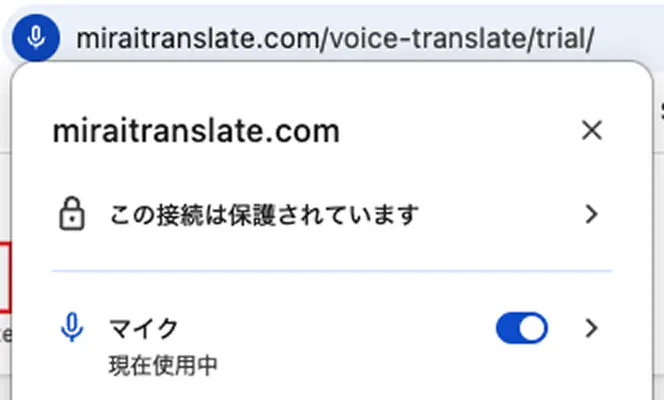
Task: Click the miraitranslate.com heading in popup
Action: click(196, 131)
